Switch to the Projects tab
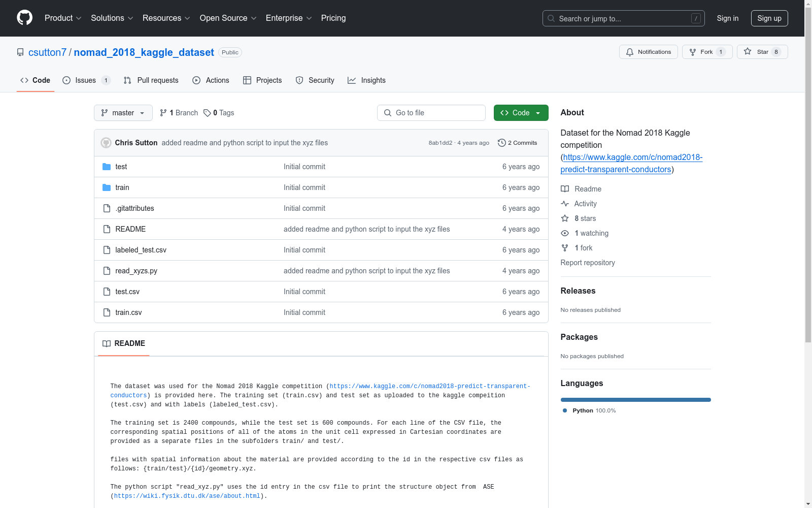812x508 pixels. pyautogui.click(x=262, y=80)
